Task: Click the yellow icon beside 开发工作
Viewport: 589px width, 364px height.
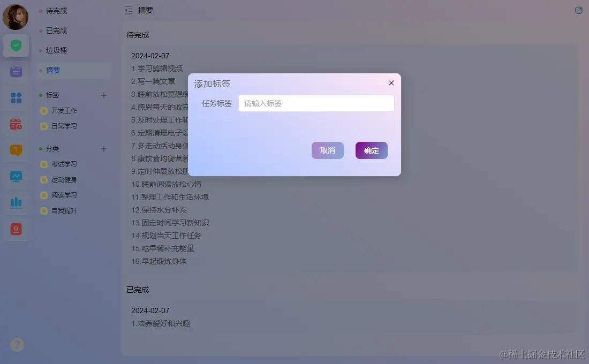Action: (44, 110)
